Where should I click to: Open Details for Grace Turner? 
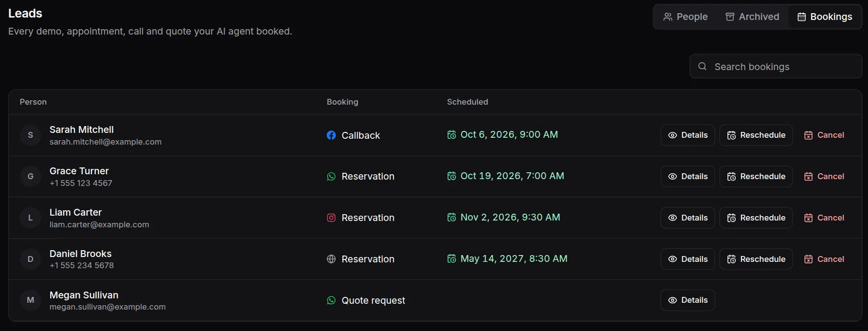point(688,176)
